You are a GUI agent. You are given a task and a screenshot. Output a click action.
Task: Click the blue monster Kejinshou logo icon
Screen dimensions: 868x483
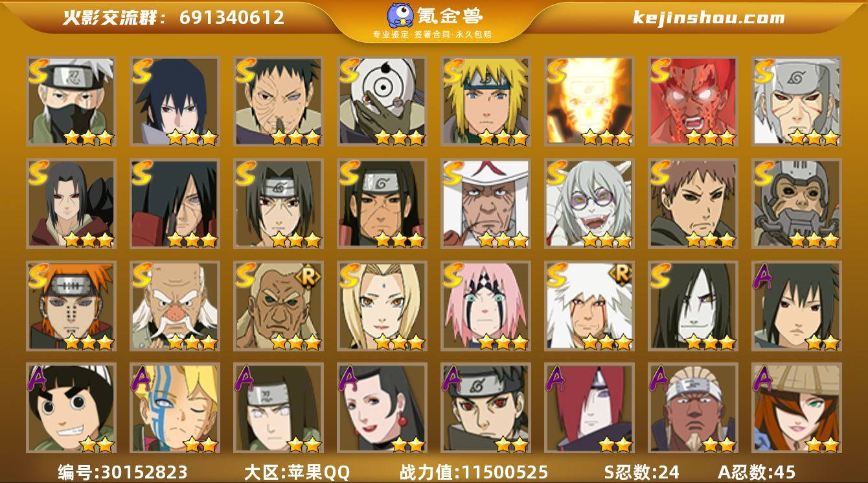(401, 16)
